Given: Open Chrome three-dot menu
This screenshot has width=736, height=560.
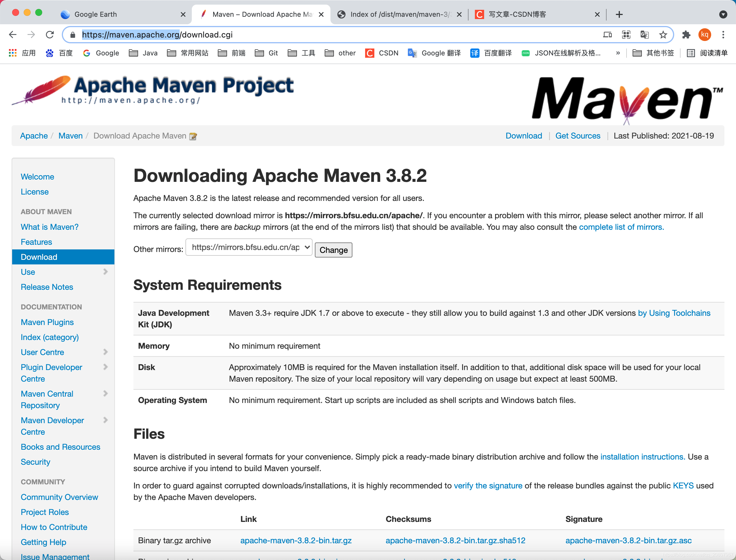Looking at the screenshot, I should click(x=723, y=35).
